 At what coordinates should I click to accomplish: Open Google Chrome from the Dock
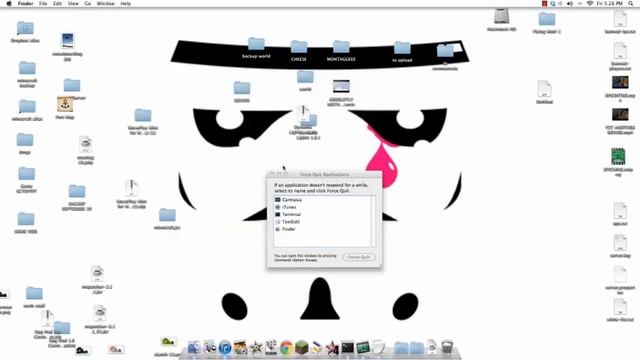click(x=287, y=348)
